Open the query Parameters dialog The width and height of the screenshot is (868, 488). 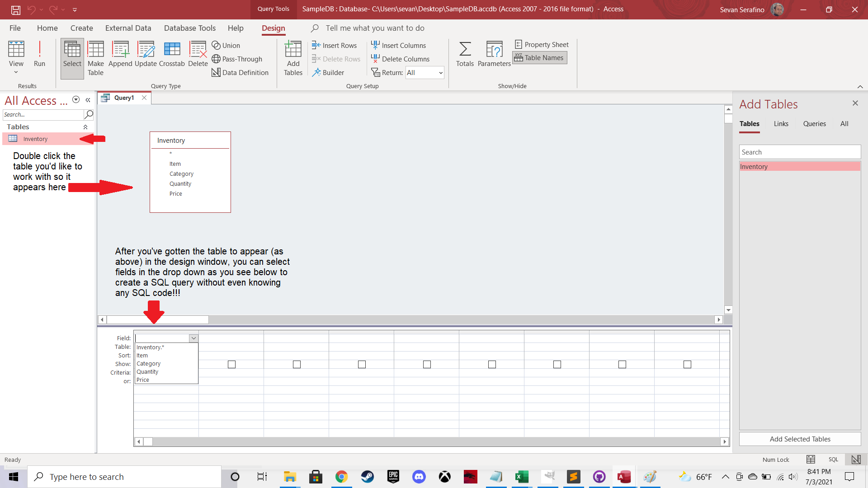click(494, 54)
